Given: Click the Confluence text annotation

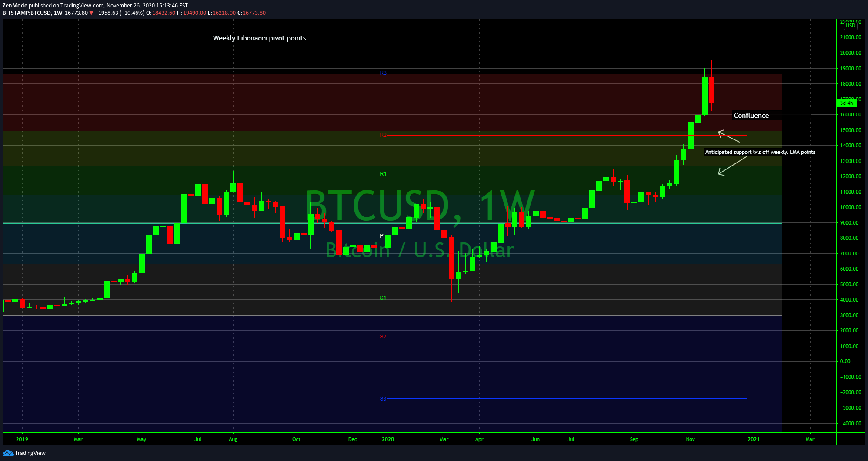Looking at the screenshot, I should (751, 116).
